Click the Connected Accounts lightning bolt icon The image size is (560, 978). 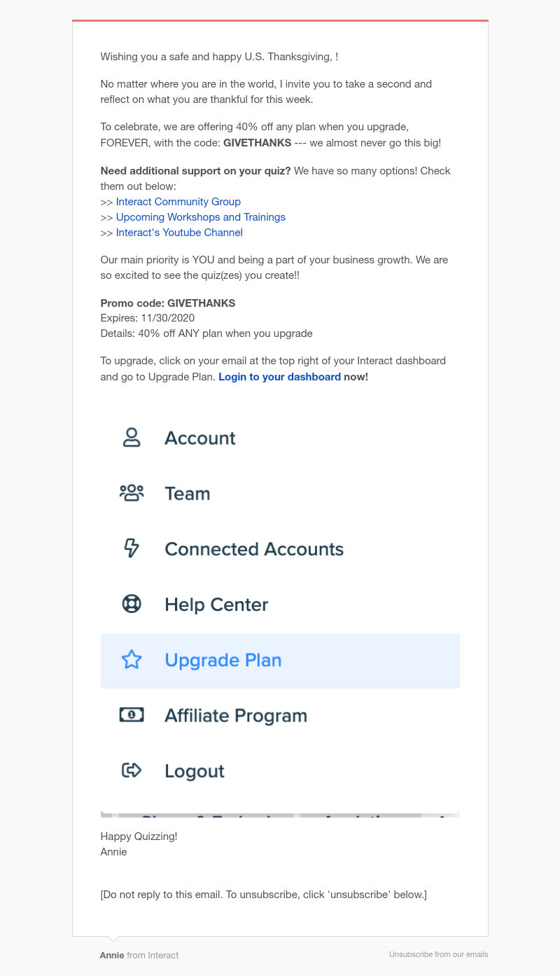pyautogui.click(x=132, y=549)
